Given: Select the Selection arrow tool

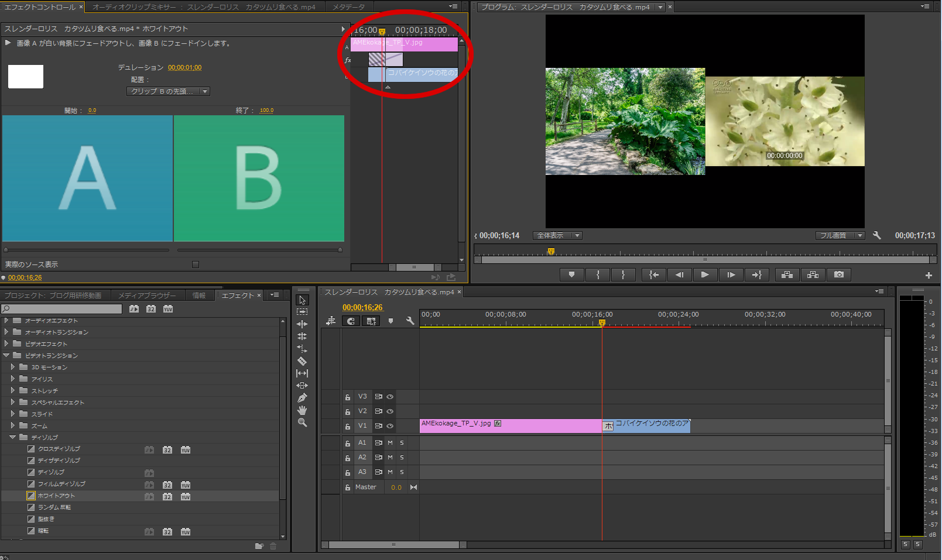Looking at the screenshot, I should tap(302, 300).
